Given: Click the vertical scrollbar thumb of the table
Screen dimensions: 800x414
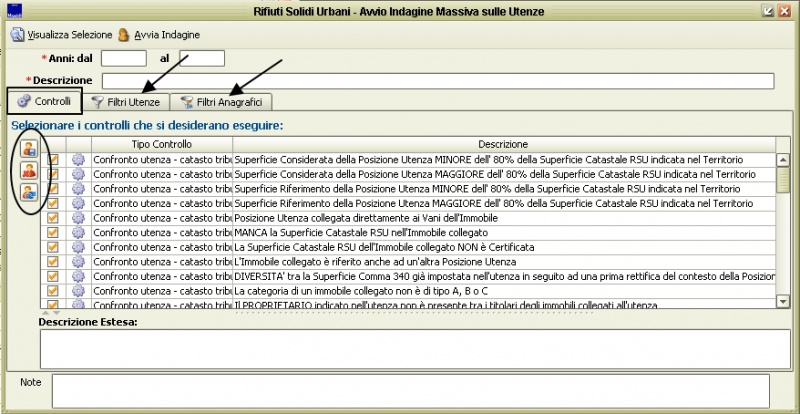Looking at the screenshot, I should pyautogui.click(x=783, y=180).
